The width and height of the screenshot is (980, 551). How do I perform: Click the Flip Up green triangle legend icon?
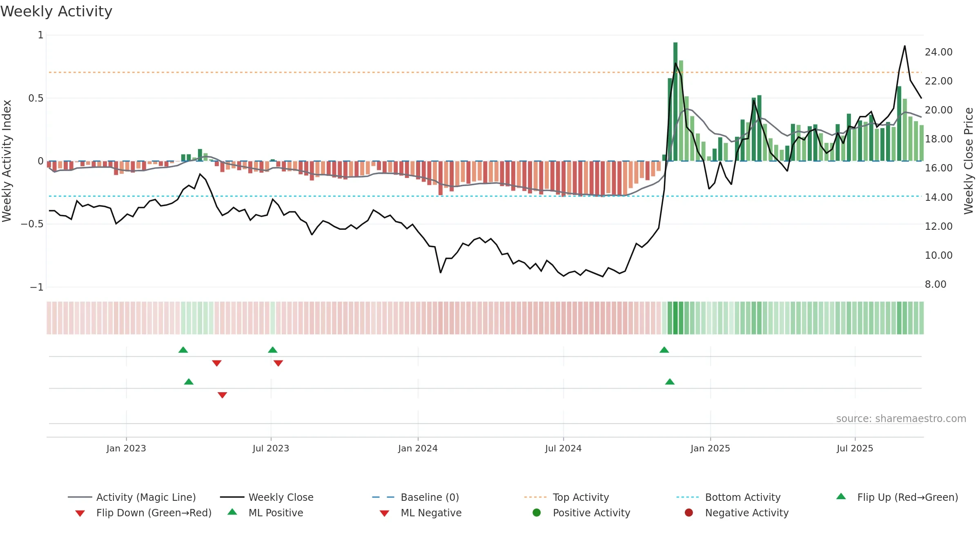tap(841, 496)
